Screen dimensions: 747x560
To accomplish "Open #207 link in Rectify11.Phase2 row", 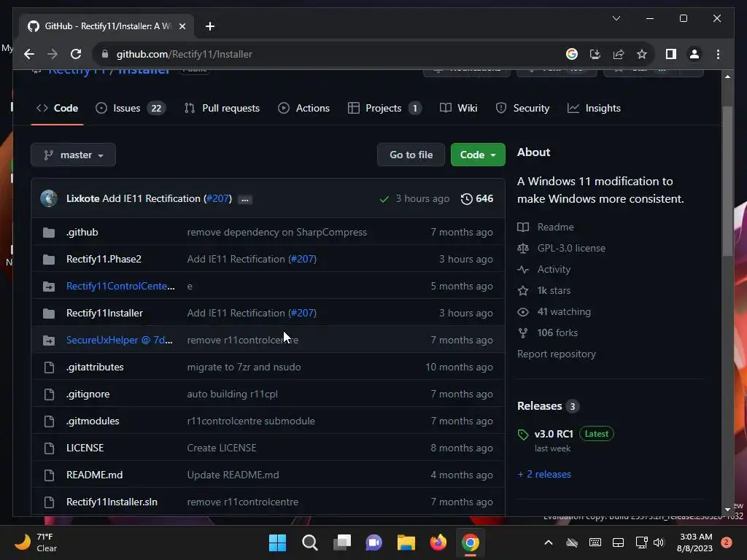I will pos(303,259).
